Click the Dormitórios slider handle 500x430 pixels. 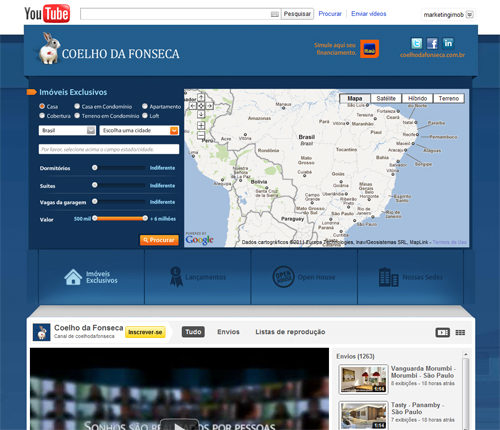(x=95, y=168)
